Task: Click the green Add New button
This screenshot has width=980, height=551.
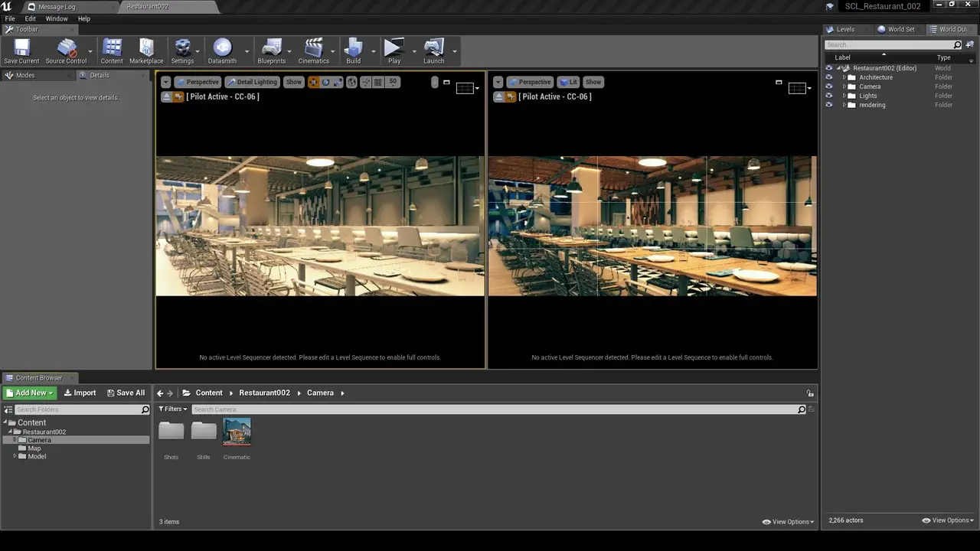Action: (x=31, y=393)
